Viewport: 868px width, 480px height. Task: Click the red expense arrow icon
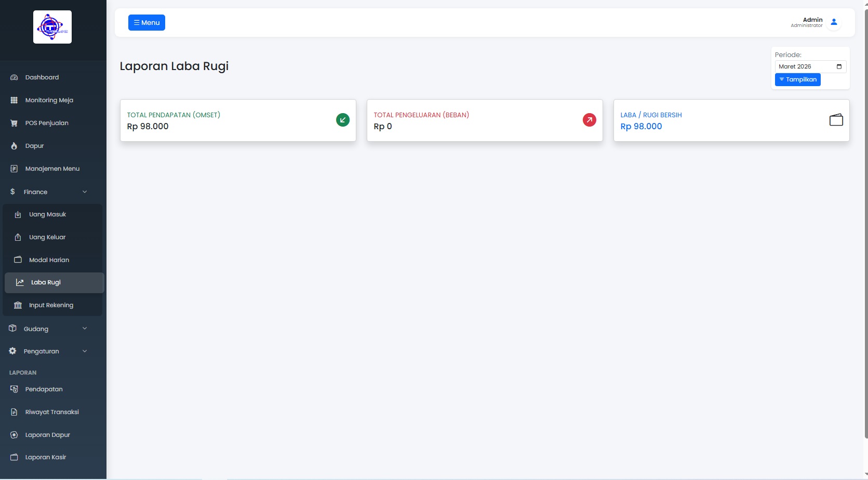pos(590,120)
